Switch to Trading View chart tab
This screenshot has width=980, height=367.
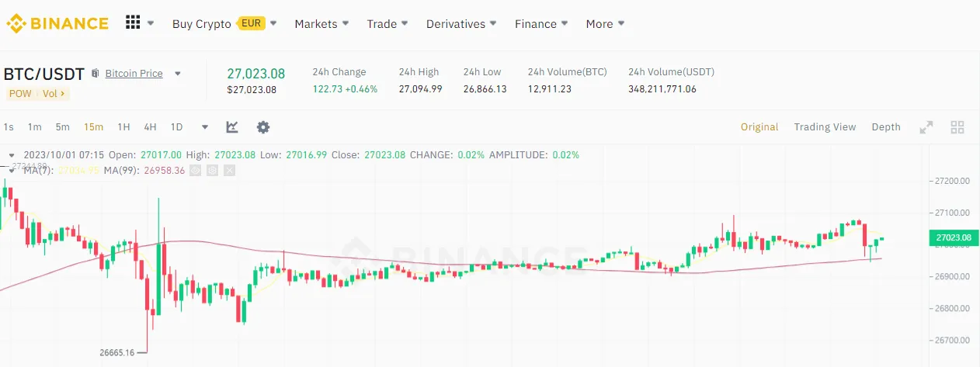coord(825,127)
